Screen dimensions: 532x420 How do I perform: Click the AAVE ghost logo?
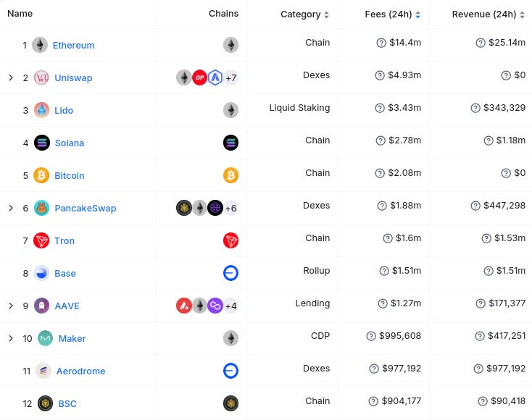coord(42,306)
